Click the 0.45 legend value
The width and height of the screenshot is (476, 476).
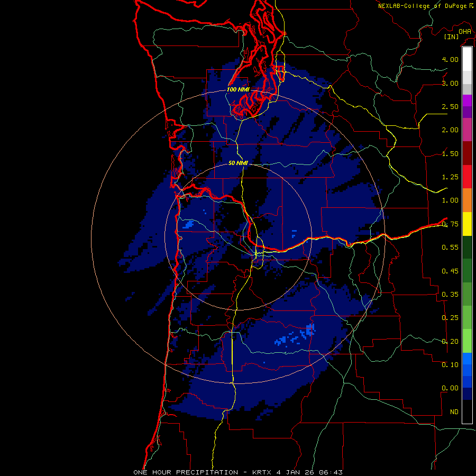click(x=450, y=271)
